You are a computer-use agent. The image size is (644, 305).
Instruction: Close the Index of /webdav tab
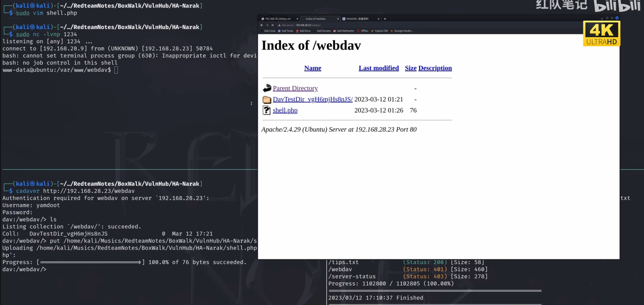(338, 19)
